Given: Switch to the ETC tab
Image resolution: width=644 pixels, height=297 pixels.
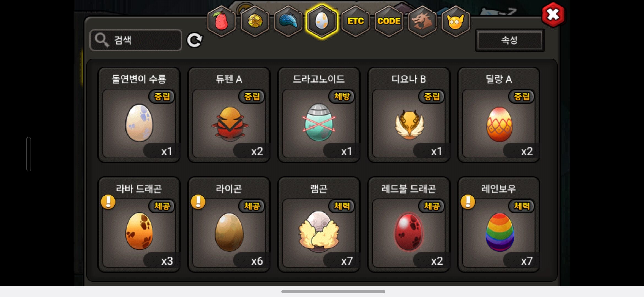Looking at the screenshot, I should [x=356, y=21].
